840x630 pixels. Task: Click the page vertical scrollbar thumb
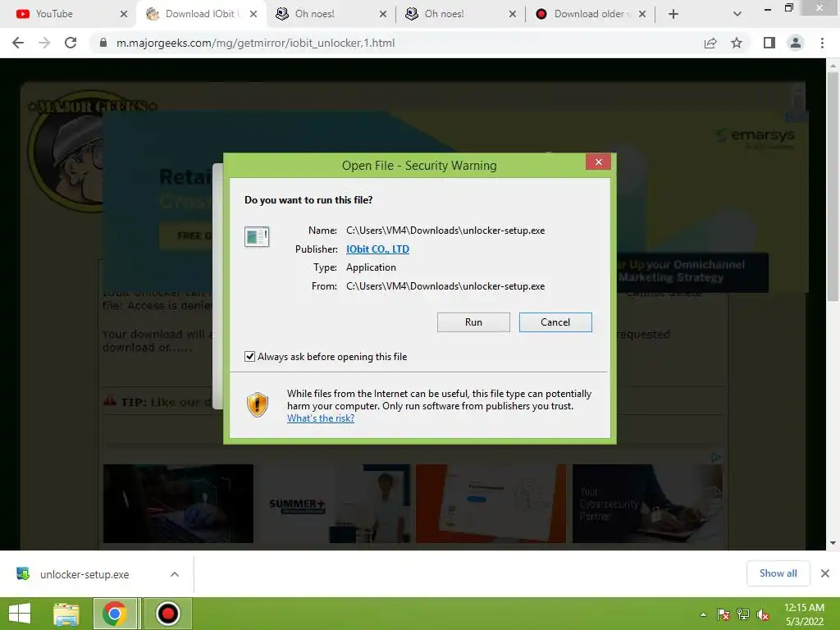click(833, 186)
